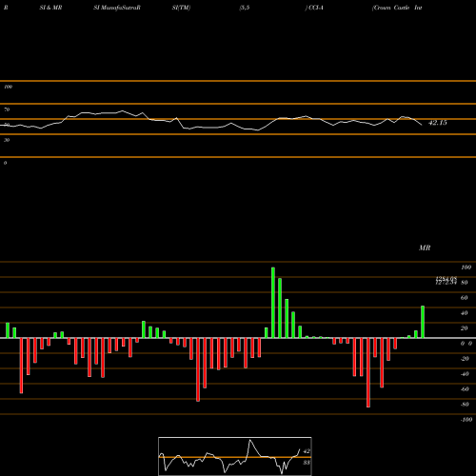The image size is (476, 476).
Task: Click the 60 label on MR axis
Action: [x=464, y=298]
